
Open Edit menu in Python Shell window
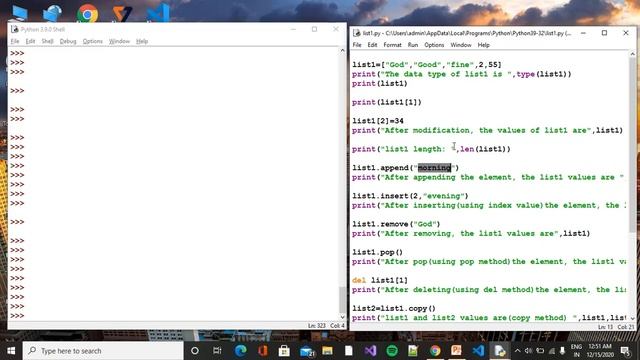click(30, 41)
